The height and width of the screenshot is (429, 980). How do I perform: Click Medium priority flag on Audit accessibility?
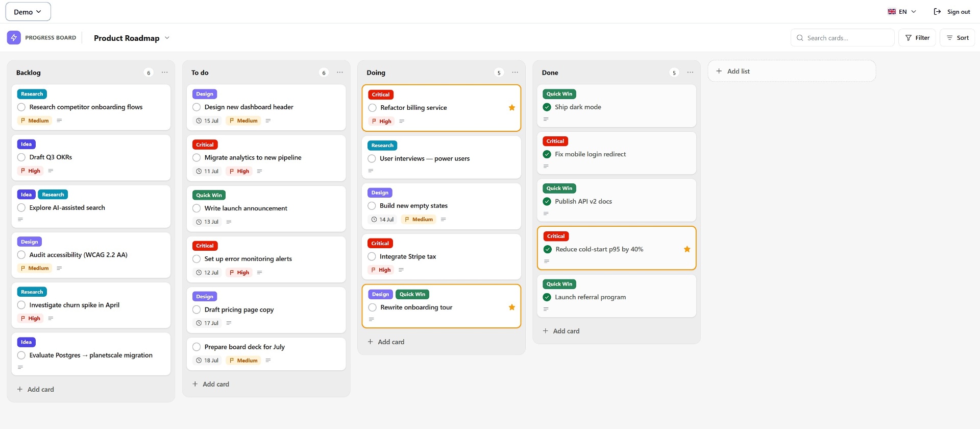pos(35,268)
